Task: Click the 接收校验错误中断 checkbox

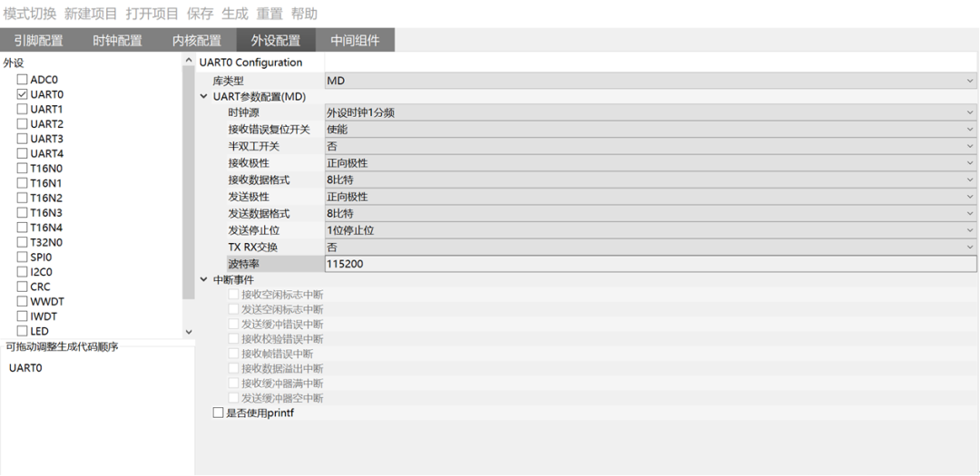Action: [x=233, y=338]
